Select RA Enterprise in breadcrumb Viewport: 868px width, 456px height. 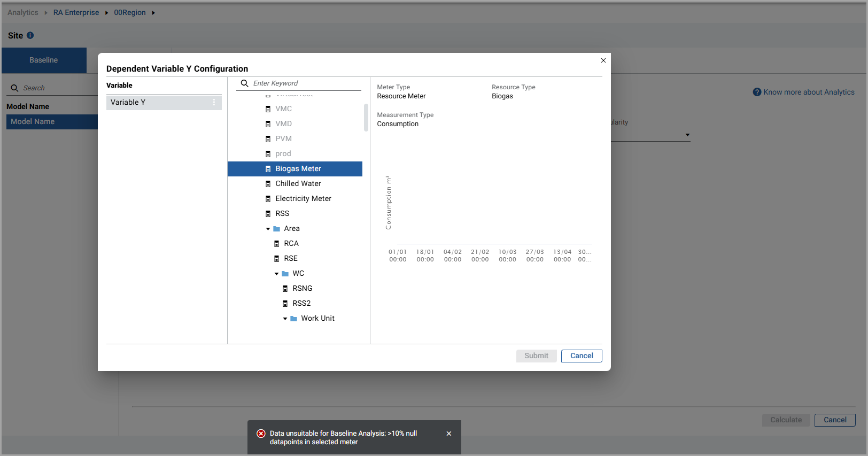coord(76,12)
